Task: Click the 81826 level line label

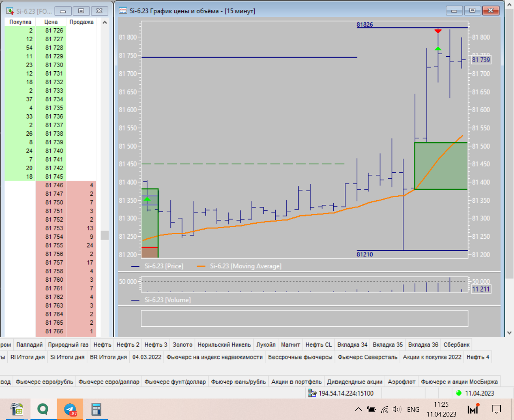Action: pos(365,24)
